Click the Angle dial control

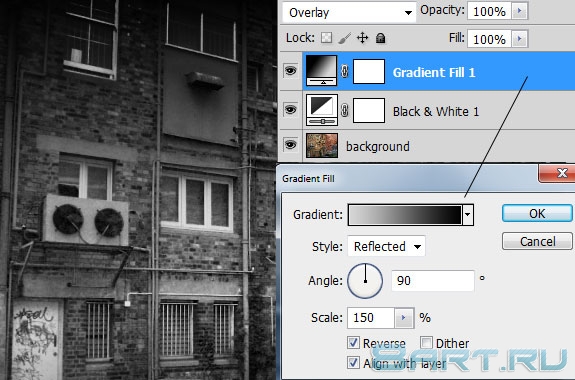tap(365, 281)
